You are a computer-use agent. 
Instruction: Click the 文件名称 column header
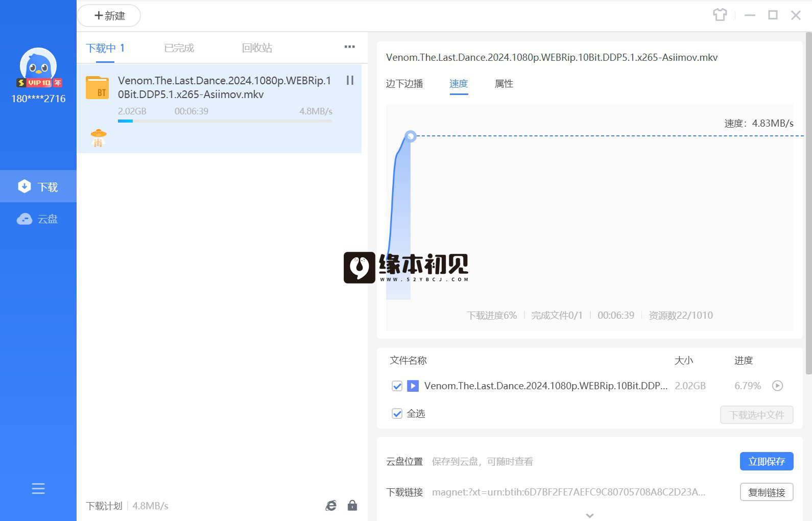tap(408, 361)
